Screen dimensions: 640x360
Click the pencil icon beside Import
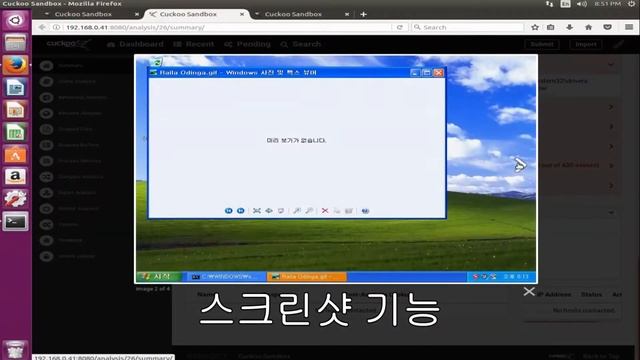pos(618,44)
